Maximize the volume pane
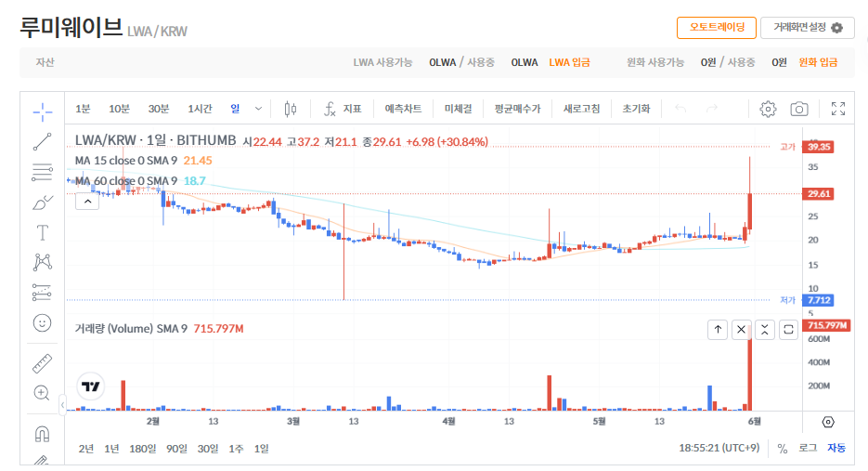 (x=788, y=330)
